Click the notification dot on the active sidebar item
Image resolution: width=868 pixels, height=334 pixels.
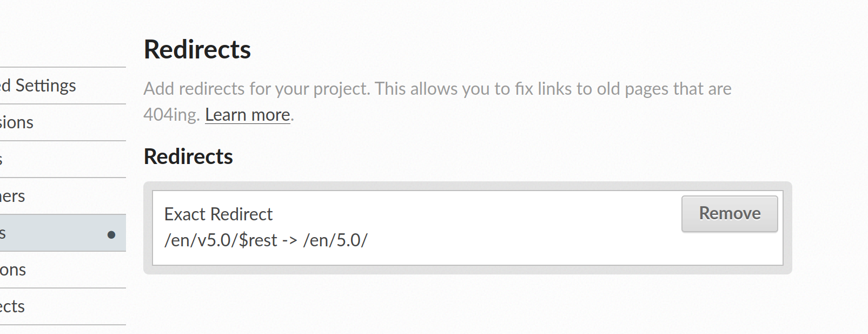pos(111,234)
